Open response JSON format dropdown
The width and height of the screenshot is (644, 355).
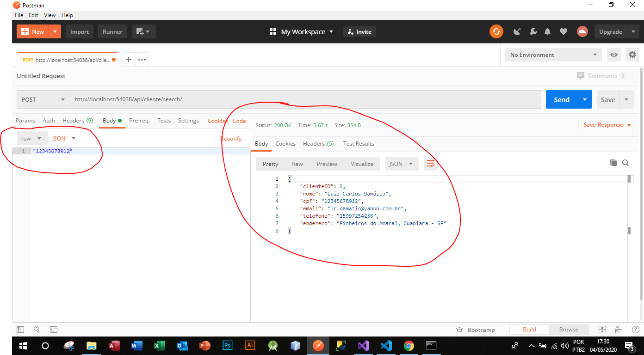(402, 164)
